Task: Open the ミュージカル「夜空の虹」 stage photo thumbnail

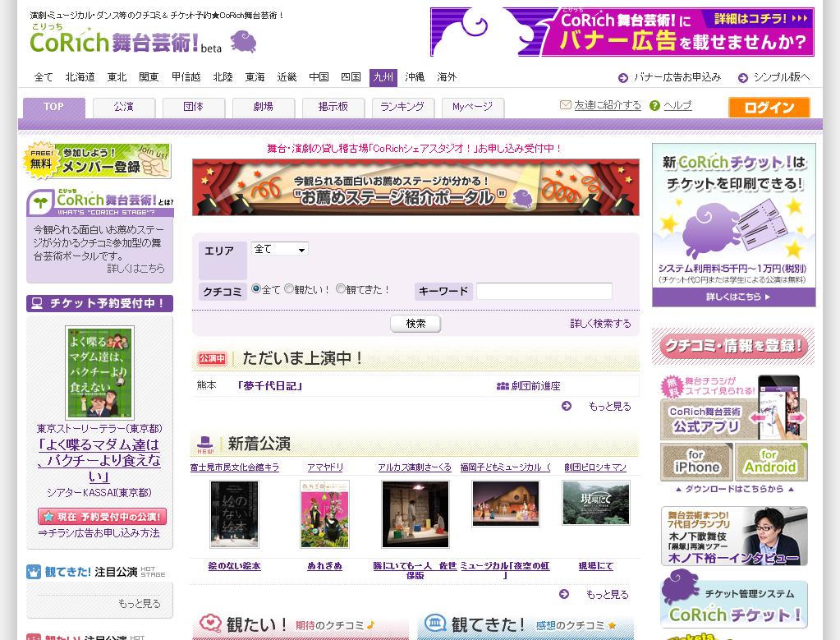Action: [506, 503]
